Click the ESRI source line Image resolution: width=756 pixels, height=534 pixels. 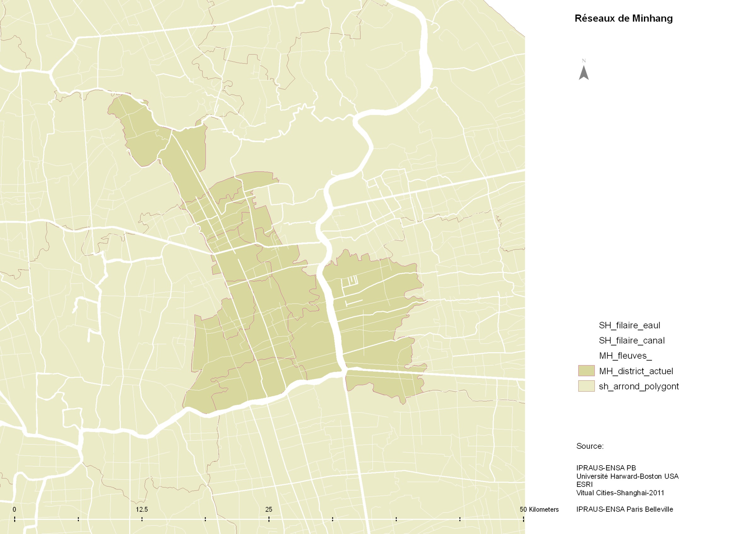click(x=584, y=484)
